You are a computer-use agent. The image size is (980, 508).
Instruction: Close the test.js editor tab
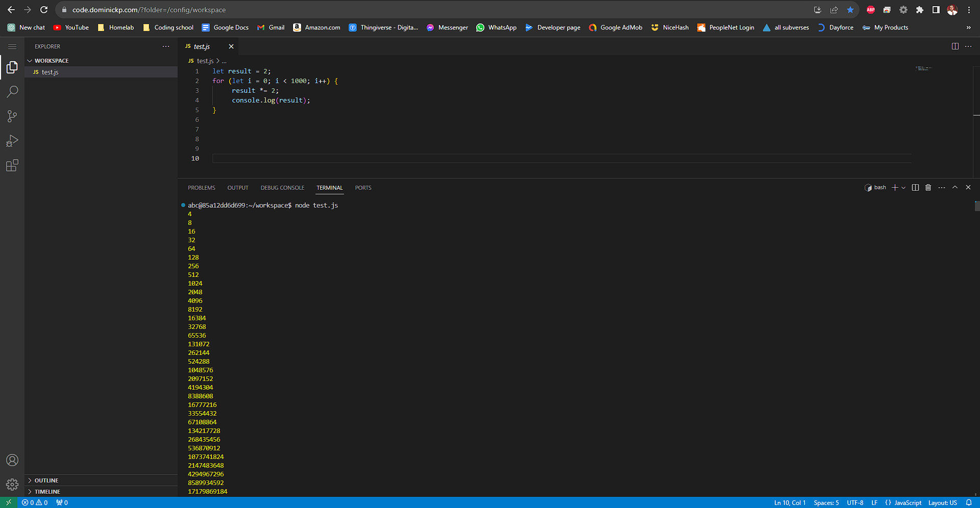(x=231, y=46)
